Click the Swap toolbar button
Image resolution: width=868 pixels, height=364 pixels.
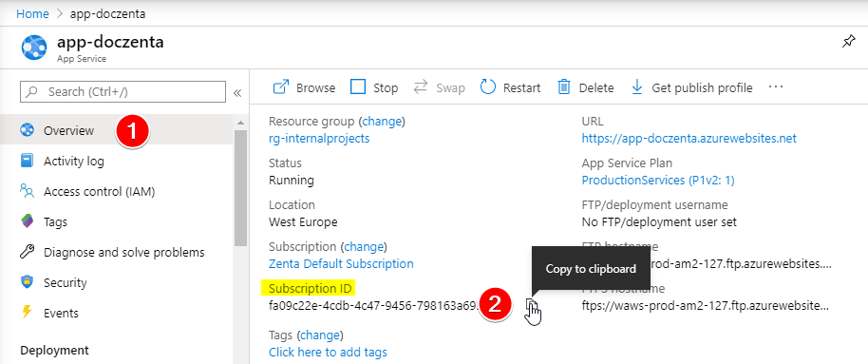click(440, 87)
